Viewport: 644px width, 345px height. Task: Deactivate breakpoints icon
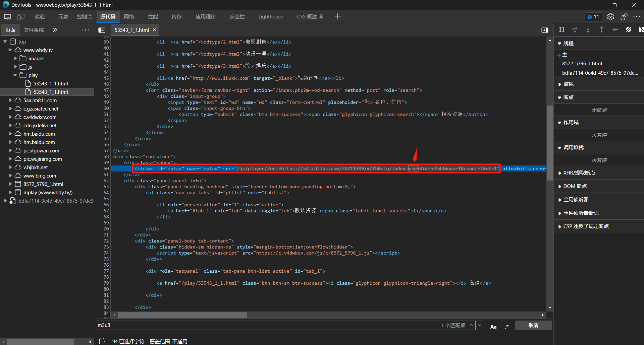pos(628,30)
